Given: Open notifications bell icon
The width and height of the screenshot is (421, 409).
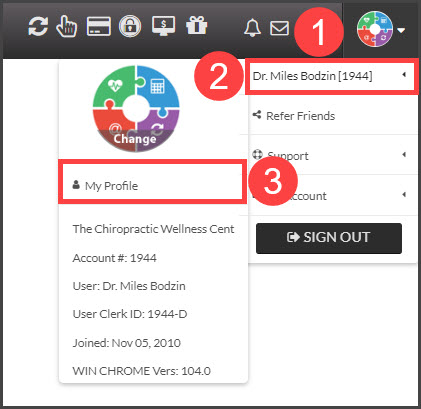Looking at the screenshot, I should tap(252, 27).
